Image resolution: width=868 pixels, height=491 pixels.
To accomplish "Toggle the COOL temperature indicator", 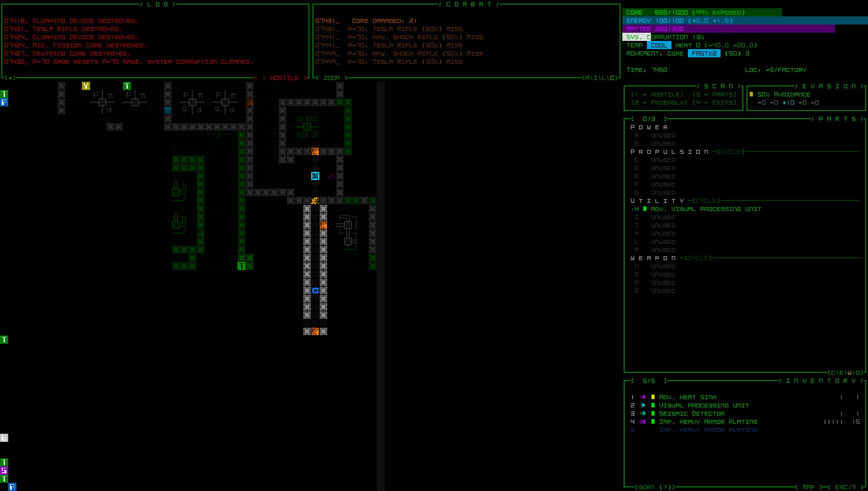I will point(659,45).
